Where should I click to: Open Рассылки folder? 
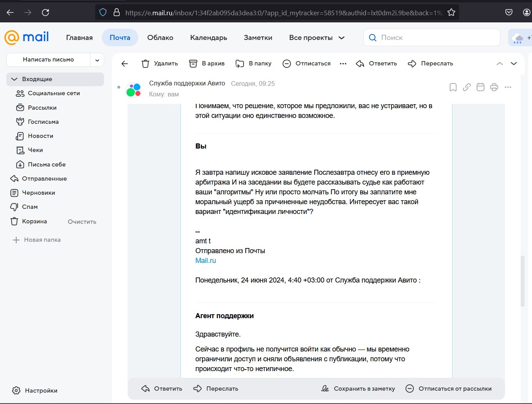click(55, 108)
